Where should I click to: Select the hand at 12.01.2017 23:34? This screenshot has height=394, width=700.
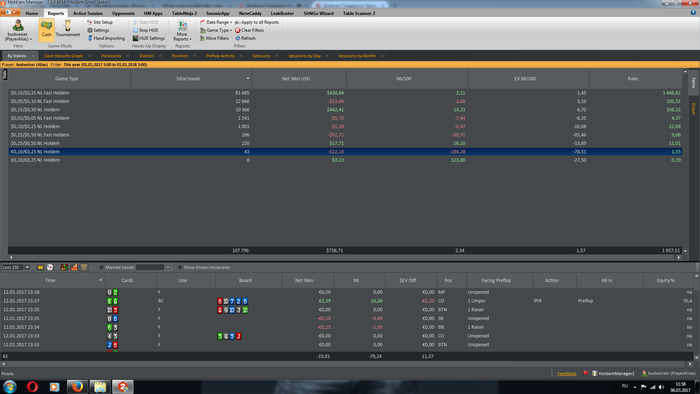click(x=347, y=327)
